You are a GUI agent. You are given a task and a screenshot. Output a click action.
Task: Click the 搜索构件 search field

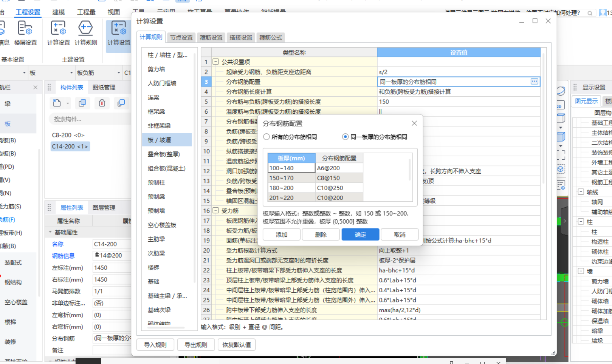[89, 119]
